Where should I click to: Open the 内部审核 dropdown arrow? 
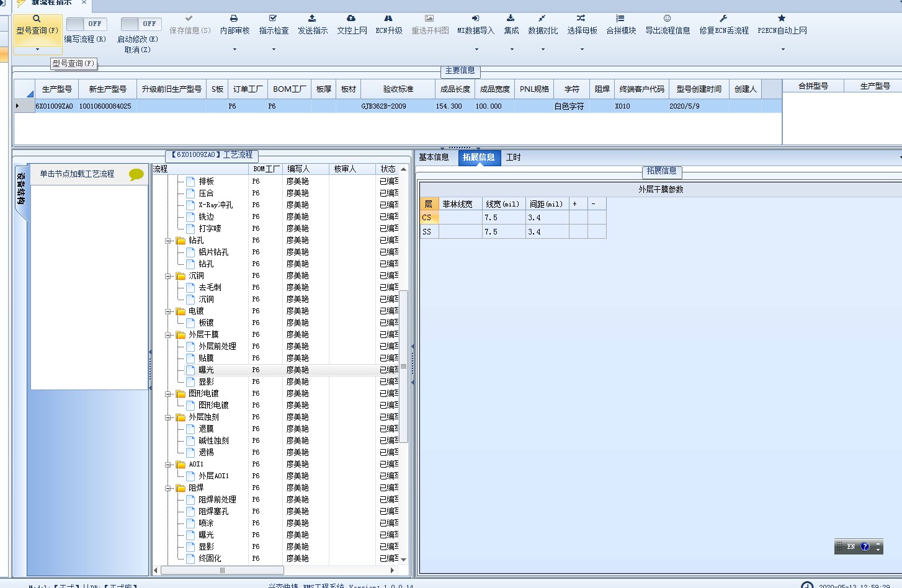234,50
